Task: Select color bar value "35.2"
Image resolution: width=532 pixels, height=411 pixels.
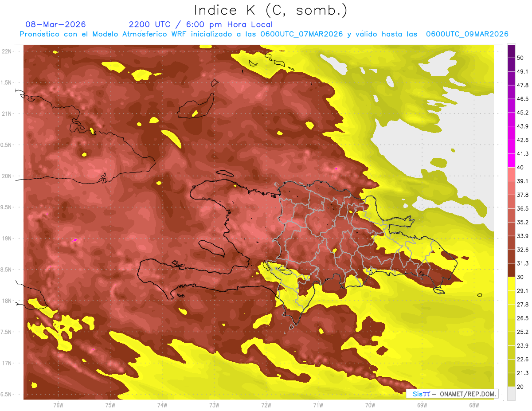Action: click(x=523, y=222)
